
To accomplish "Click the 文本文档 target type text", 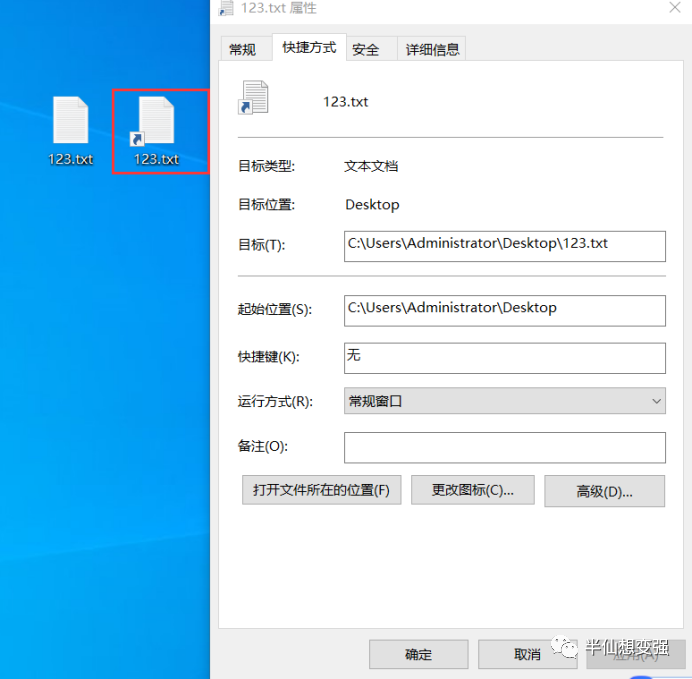I will click(x=371, y=166).
